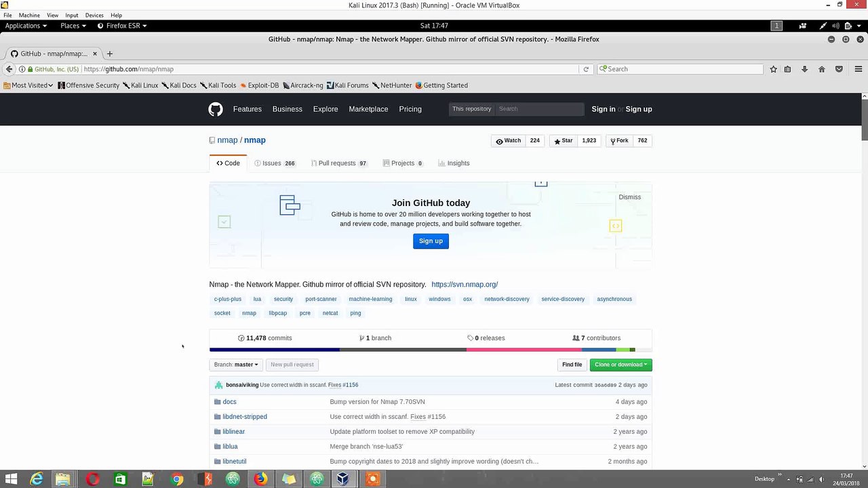Select the Code tab
The image size is (868, 488).
[228, 163]
